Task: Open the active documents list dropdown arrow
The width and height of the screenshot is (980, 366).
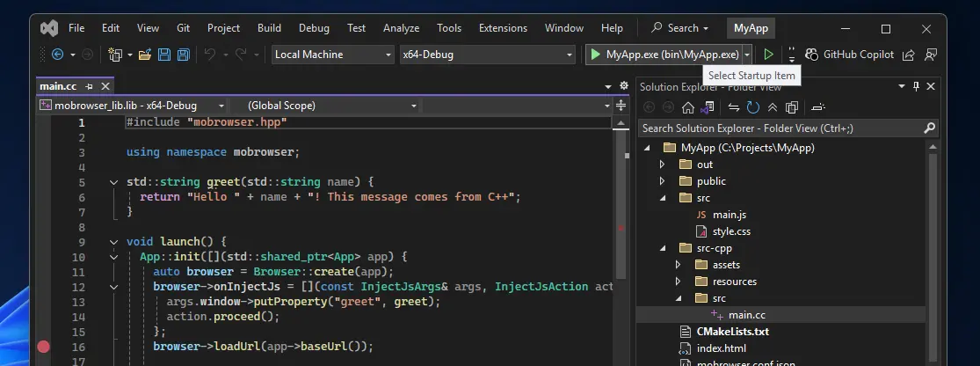Action: (608, 86)
